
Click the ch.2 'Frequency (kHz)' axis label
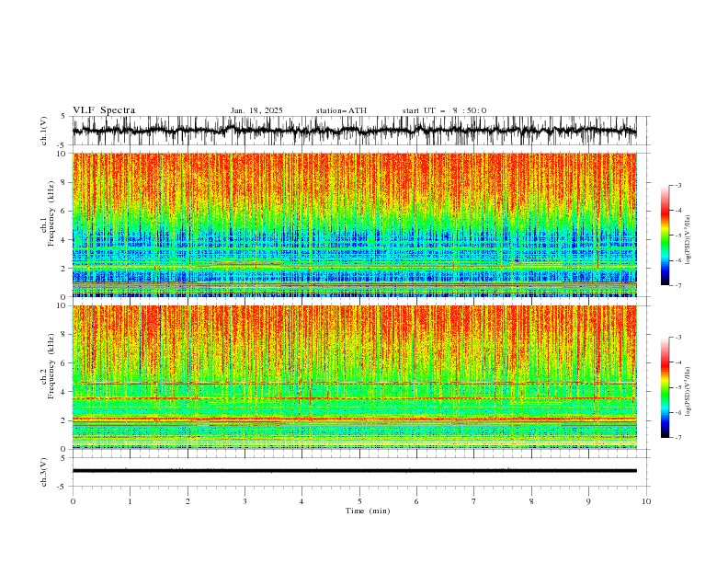[51, 366]
